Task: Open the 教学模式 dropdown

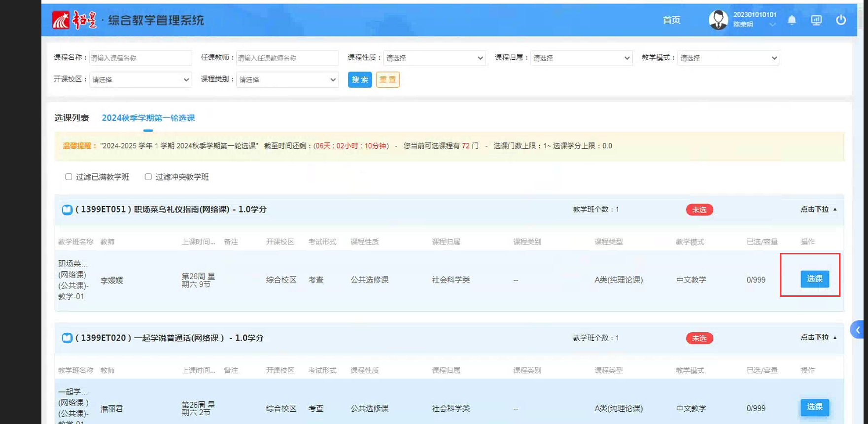Action: pyautogui.click(x=728, y=58)
